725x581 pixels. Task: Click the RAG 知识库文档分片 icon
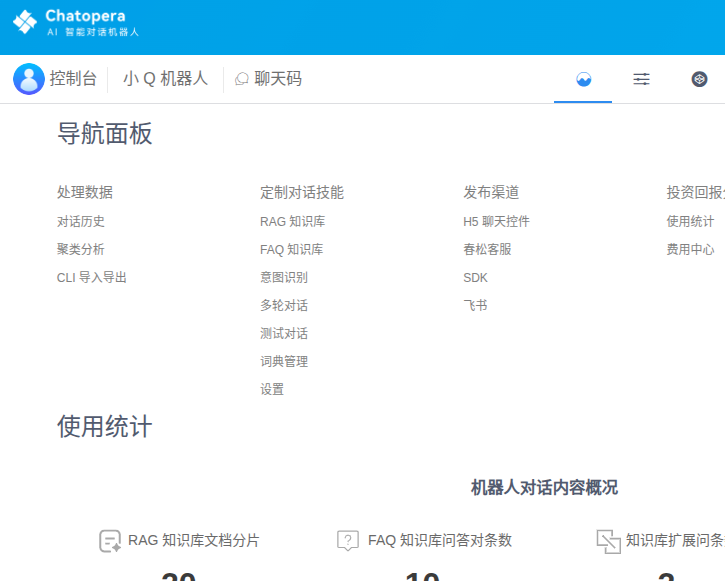click(110, 541)
